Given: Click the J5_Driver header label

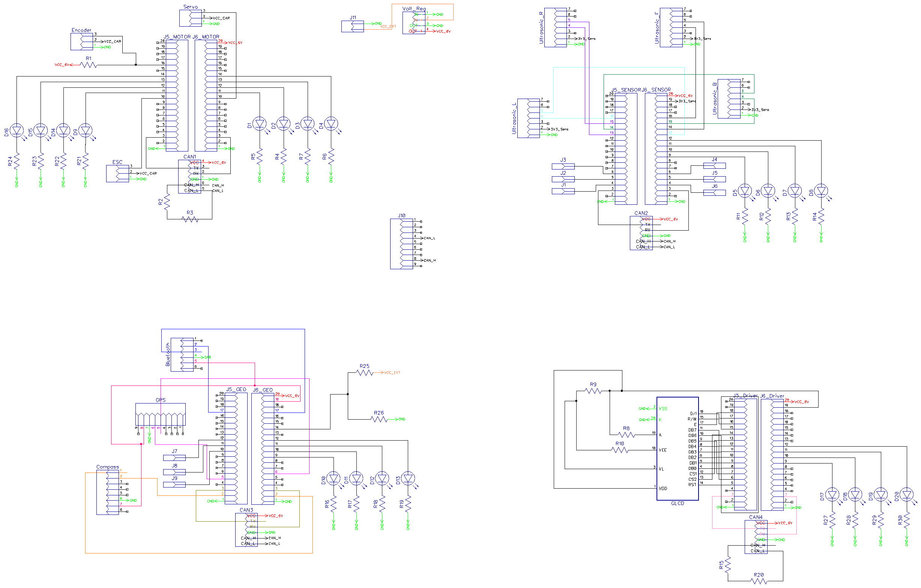Looking at the screenshot, I should pyautogui.click(x=746, y=396).
